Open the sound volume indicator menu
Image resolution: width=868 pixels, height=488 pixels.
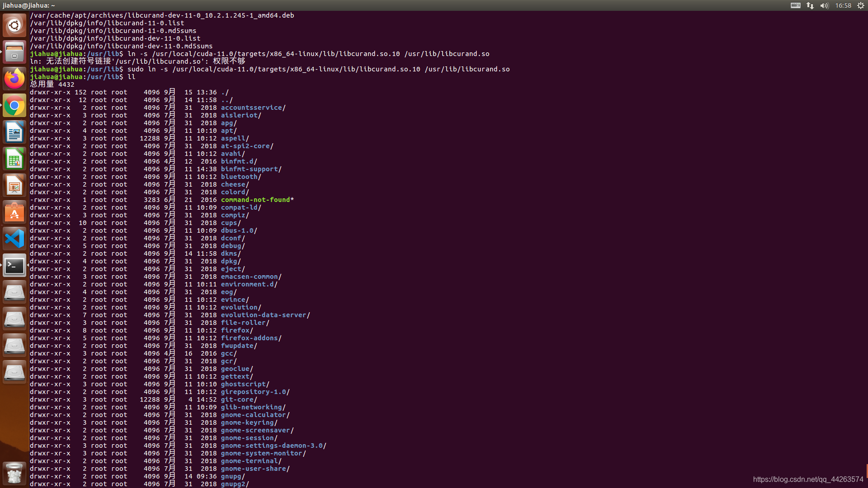pyautogui.click(x=824, y=5)
